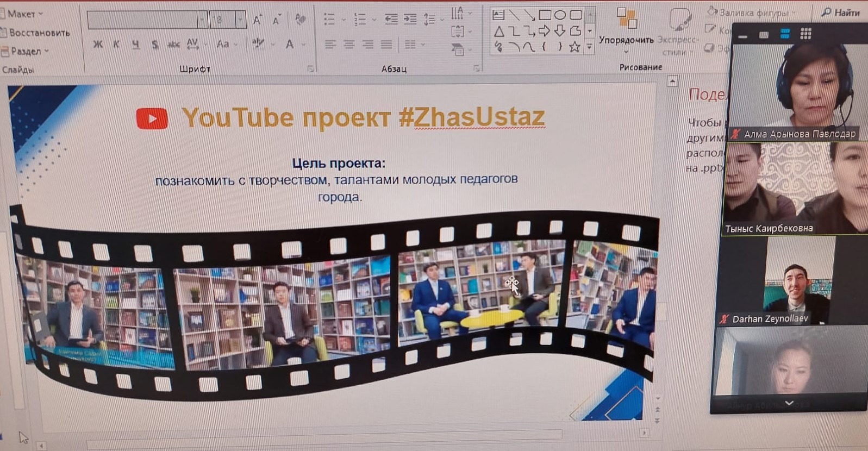Apply bulleted list

329,20
